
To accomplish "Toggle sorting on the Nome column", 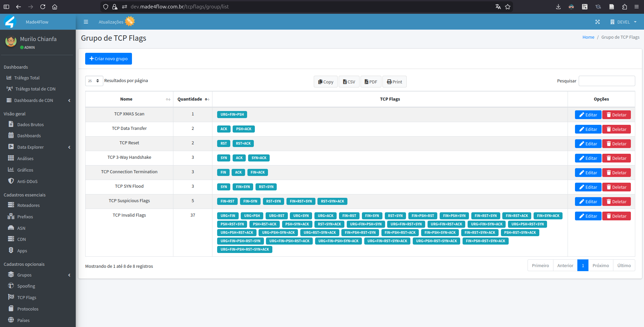I will pos(168,99).
